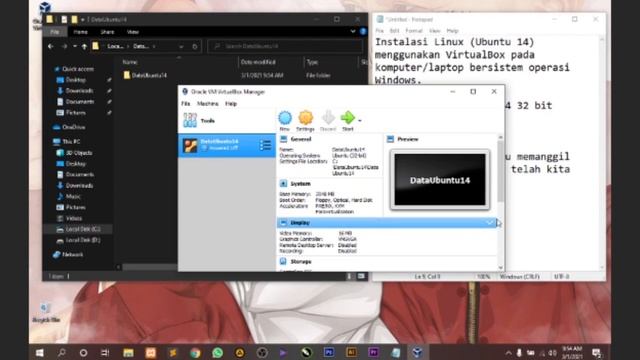Screen dimensions: 640x360
Task: Click the Storage section header in VirtualBox
Action: click(x=300, y=262)
